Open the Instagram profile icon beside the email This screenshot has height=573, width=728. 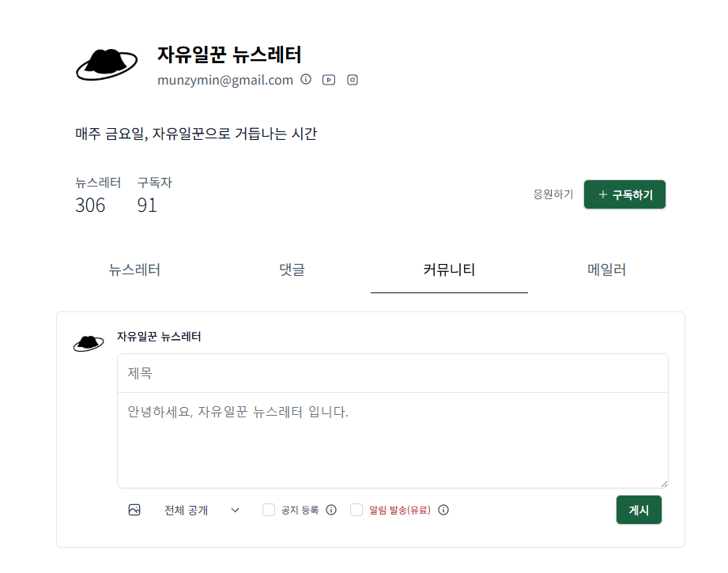click(x=352, y=79)
